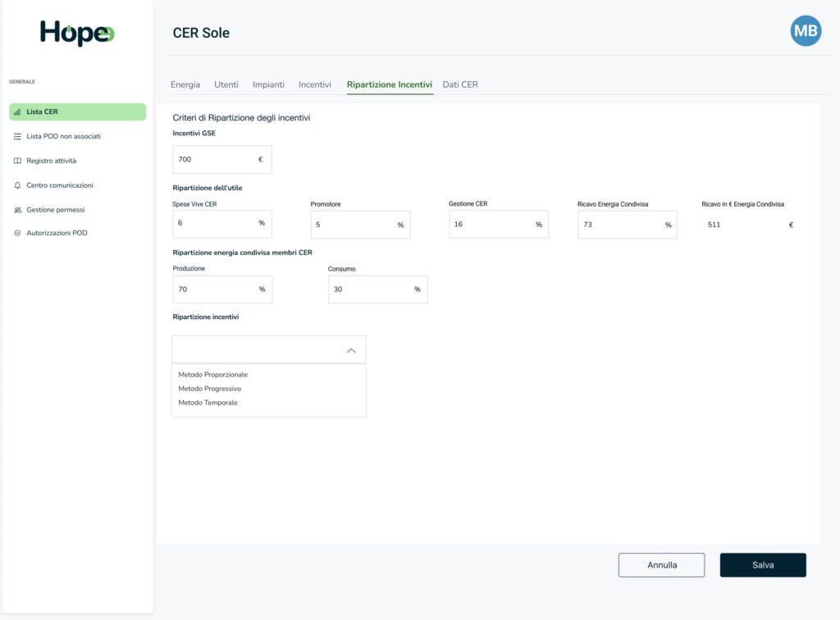
Task: Choose Metodo Progressivo from the list
Action: click(209, 389)
